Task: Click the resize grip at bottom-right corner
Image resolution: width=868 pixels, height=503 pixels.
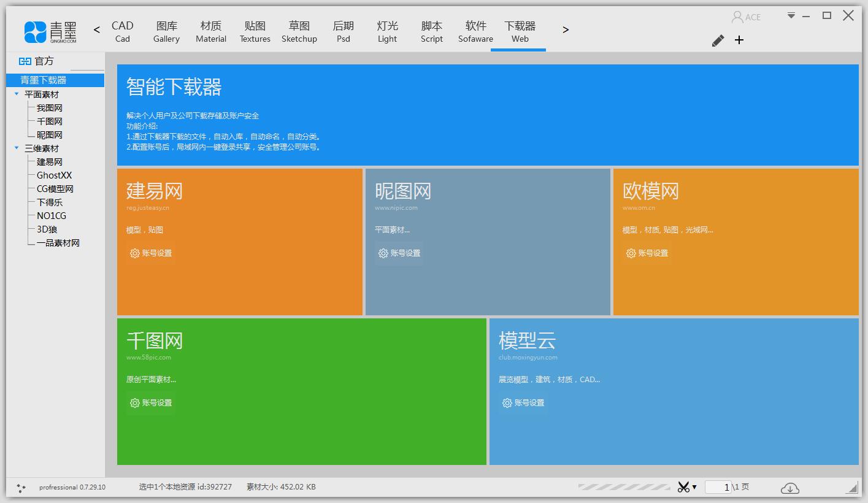Action: pyautogui.click(x=852, y=488)
